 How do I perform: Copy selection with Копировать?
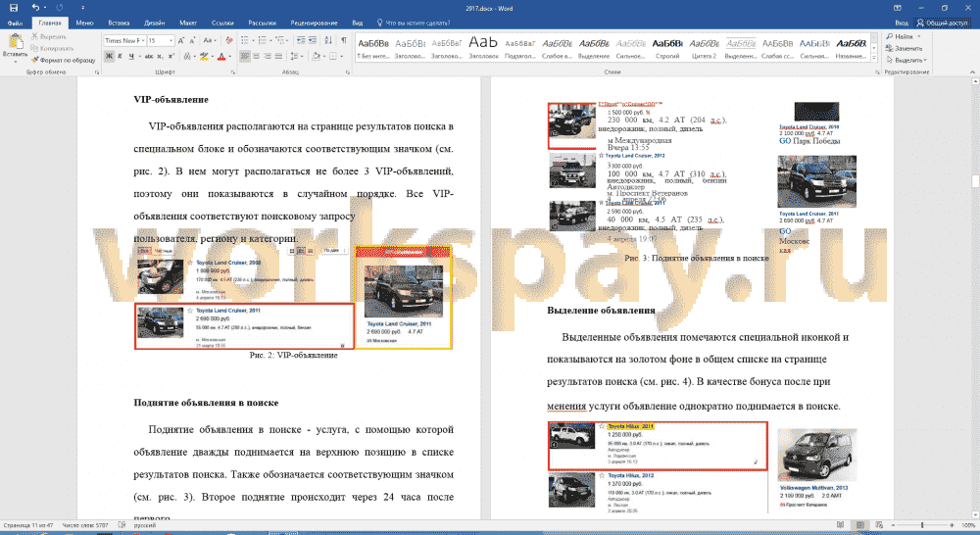[x=53, y=48]
